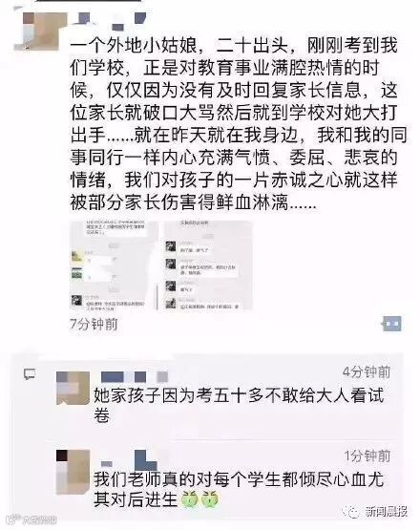Select the comment starting 她家孩子因为考五十多
Screen dimensions: 420x530
(x=239, y=405)
